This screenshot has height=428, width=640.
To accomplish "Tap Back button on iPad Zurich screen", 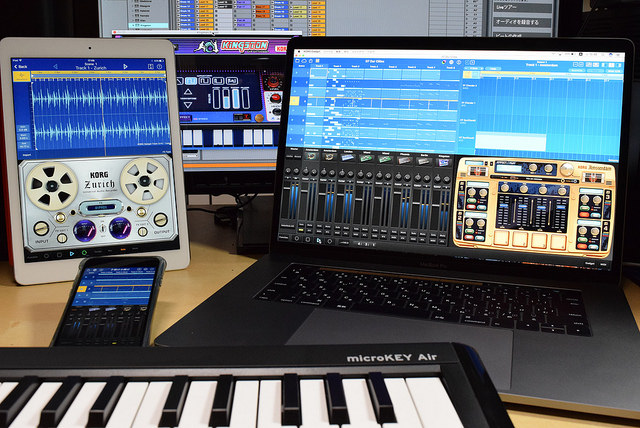I will pos(20,67).
